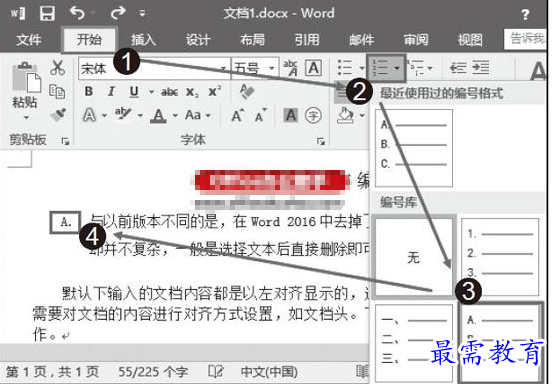Screen dimensions: 552x384
Task: Switch to the 邮件 tab
Action: [362, 39]
